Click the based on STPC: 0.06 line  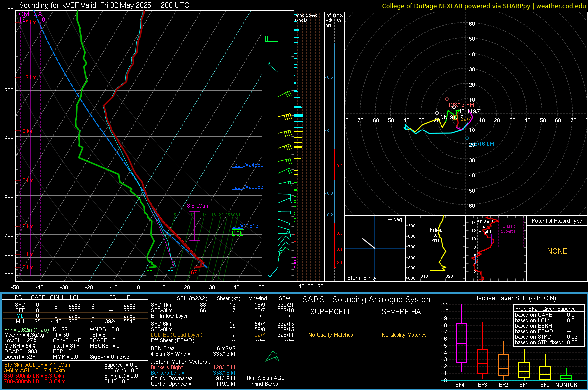tap(546, 337)
